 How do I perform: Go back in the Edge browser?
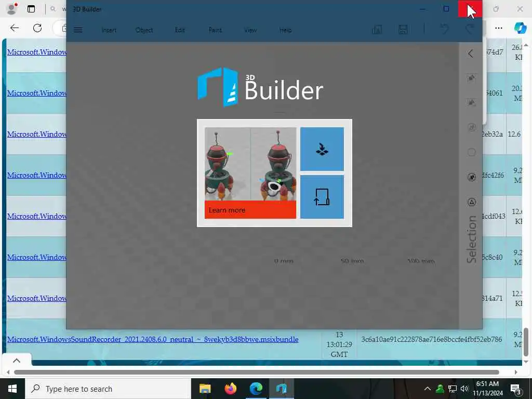pyautogui.click(x=15, y=28)
